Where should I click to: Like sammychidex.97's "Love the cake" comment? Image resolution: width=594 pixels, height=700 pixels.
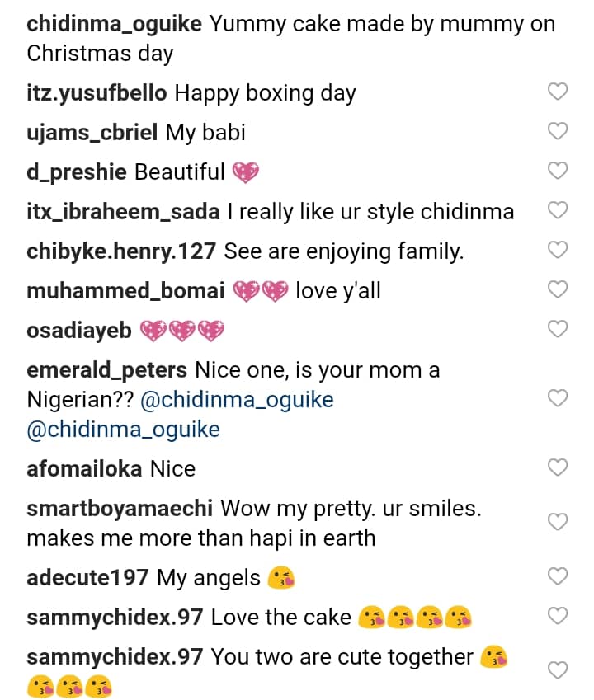click(559, 617)
